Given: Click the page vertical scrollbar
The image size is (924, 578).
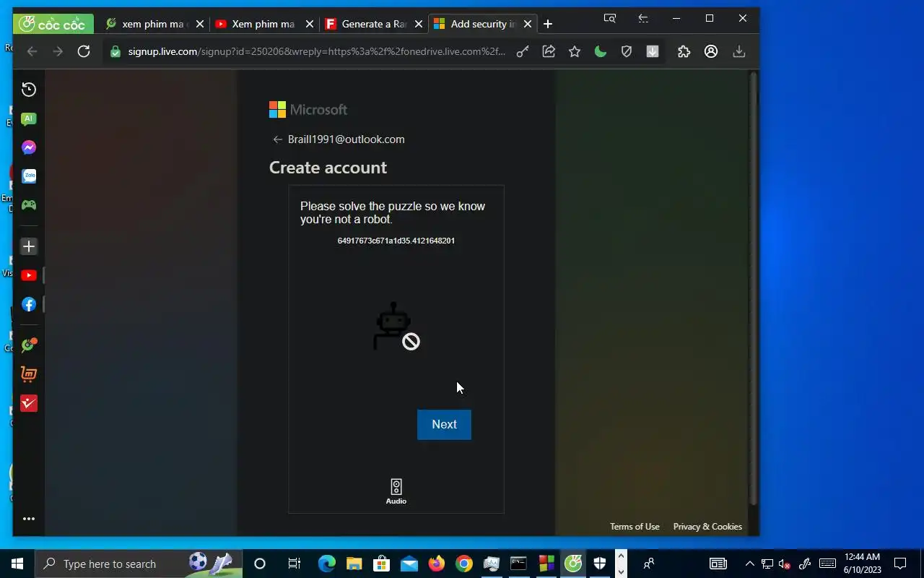Looking at the screenshot, I should coord(753,289).
